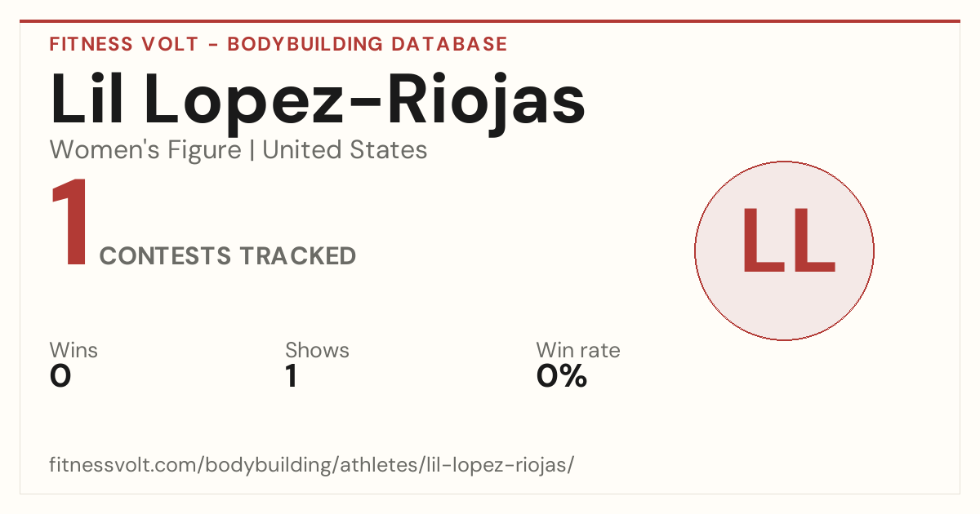Click the Wins label
The image size is (980, 514).
[73, 350]
